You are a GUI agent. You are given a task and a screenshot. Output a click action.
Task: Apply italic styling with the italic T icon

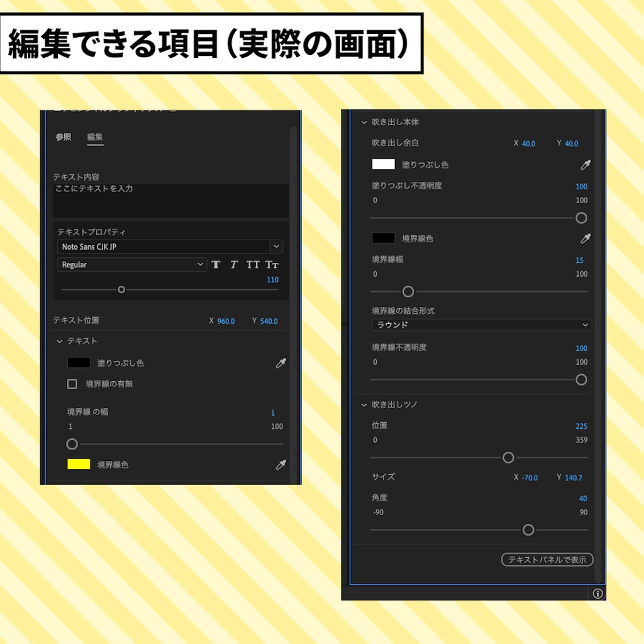233,265
